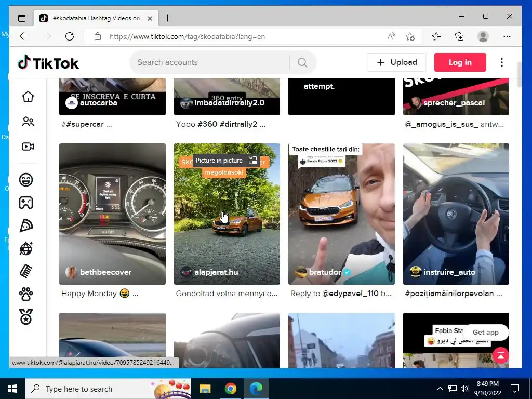Open sprecher_pascal video thumbnail
The width and height of the screenshot is (532, 399).
[456, 97]
